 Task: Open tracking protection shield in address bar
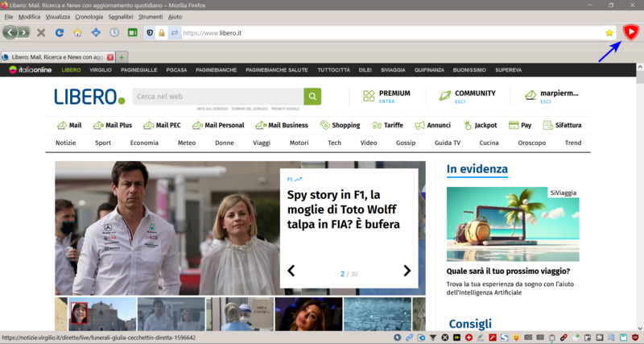coord(150,33)
